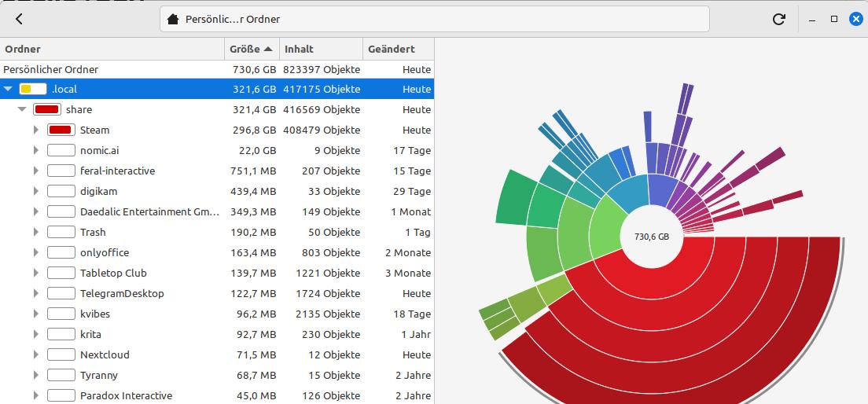Sort by the Inhalt column header
Screen dimensions: 868x404
tap(321, 49)
